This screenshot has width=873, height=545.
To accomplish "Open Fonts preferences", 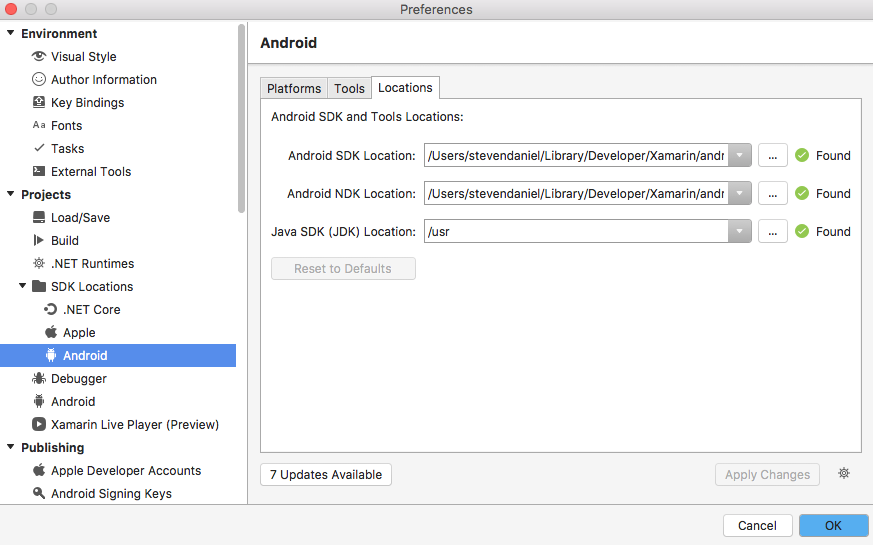I will pos(66,125).
